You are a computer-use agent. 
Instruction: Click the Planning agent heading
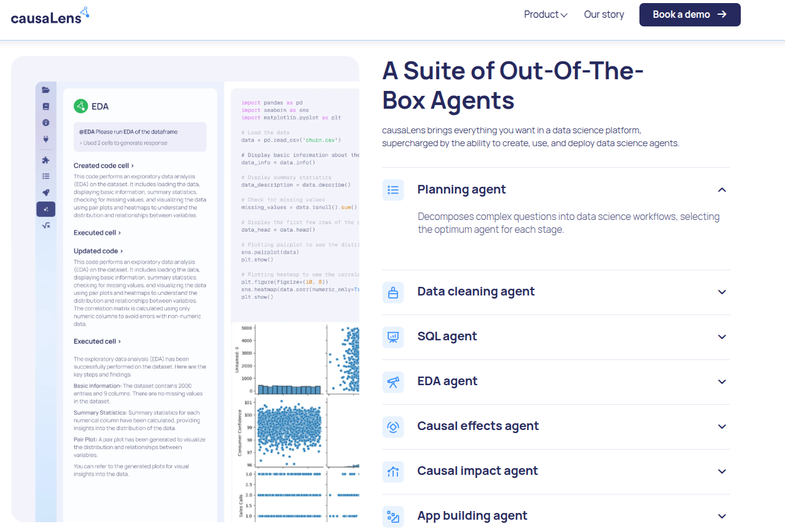[x=461, y=189]
